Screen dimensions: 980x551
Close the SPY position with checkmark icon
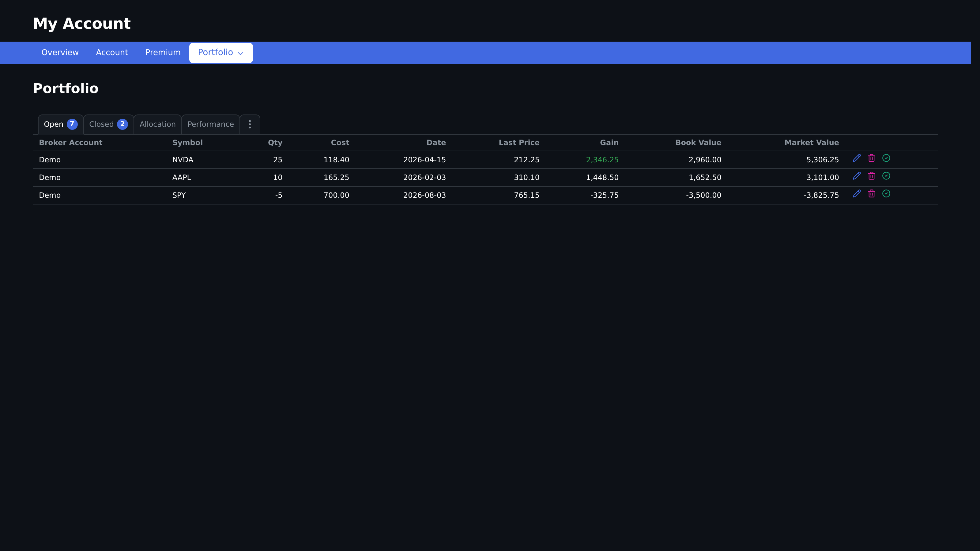pos(886,193)
